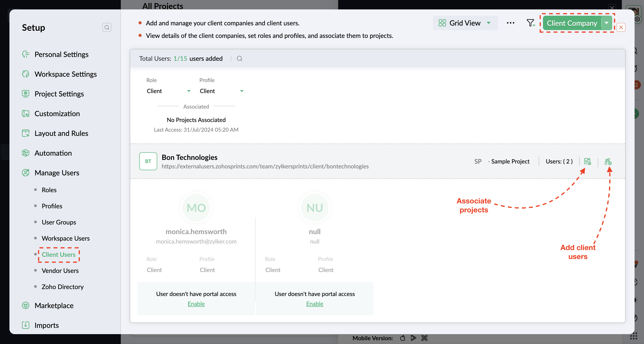Click the BT company avatar
644x344 pixels.
point(148,161)
